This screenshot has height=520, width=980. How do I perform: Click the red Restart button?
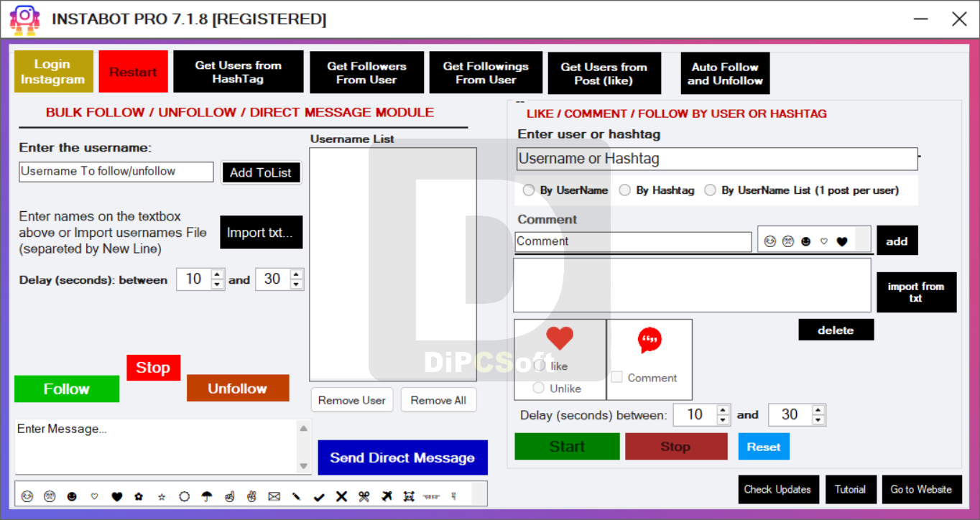133,71
